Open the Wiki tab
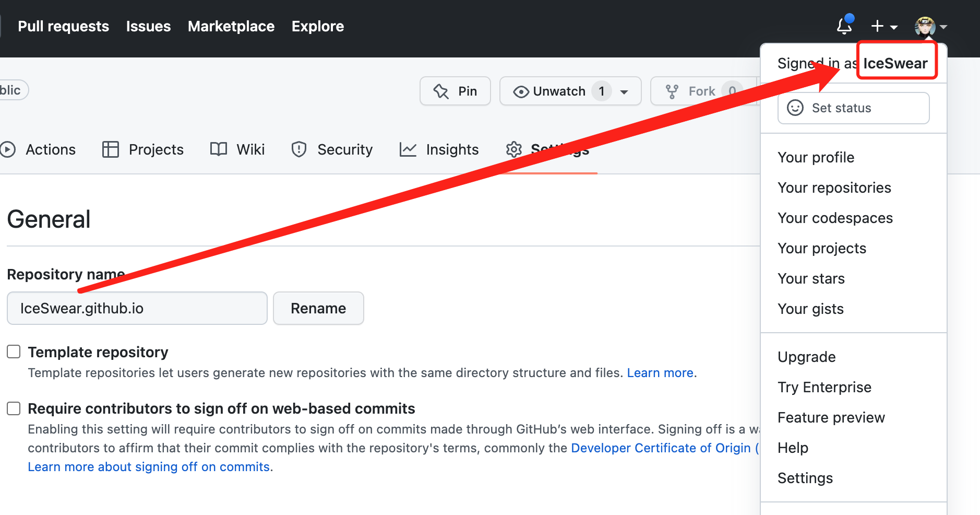The image size is (980, 515). click(x=237, y=150)
